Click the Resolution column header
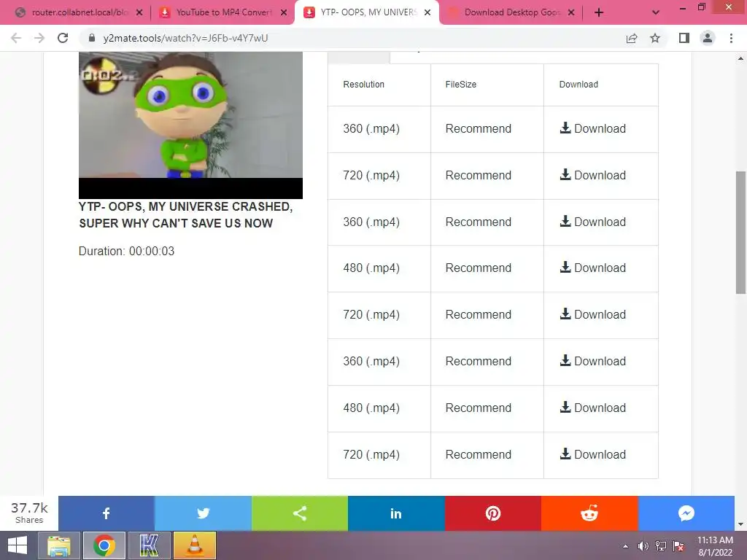 pyautogui.click(x=363, y=85)
